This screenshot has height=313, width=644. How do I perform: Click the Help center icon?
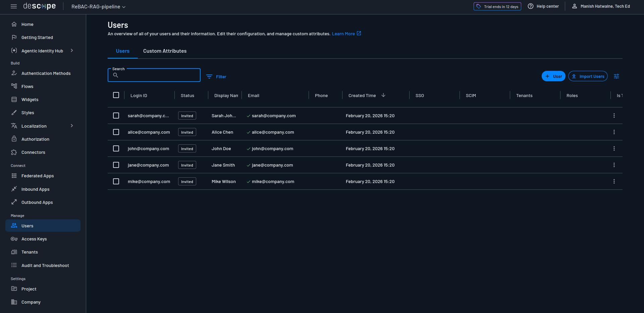(x=530, y=6)
